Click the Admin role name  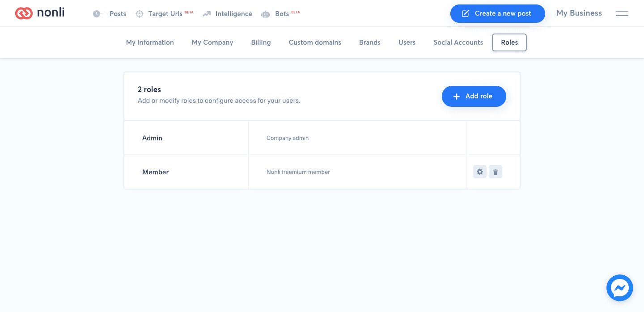(152, 138)
